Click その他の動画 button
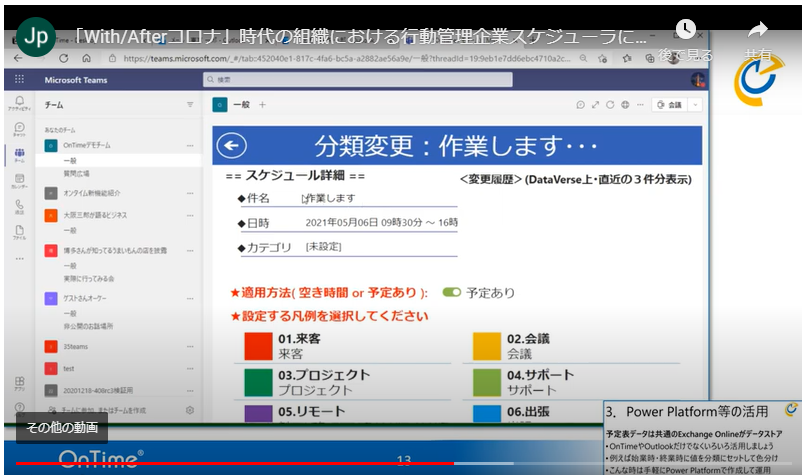The width and height of the screenshot is (802, 475). coord(62,427)
